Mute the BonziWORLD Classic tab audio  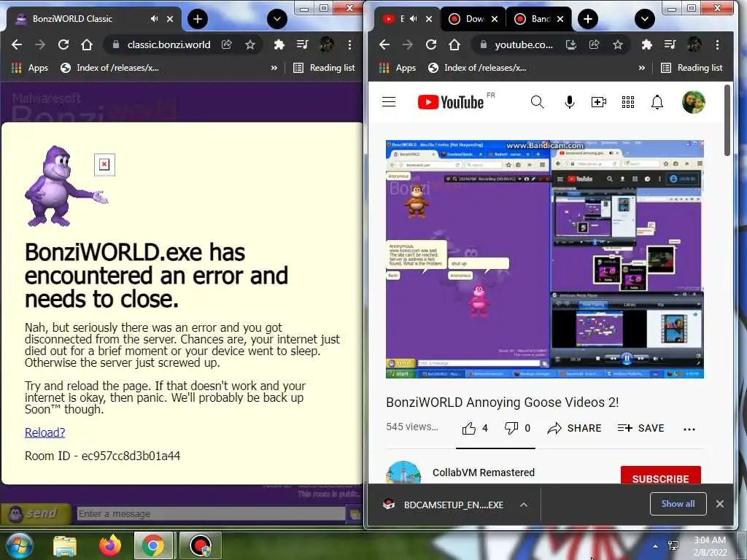(154, 19)
